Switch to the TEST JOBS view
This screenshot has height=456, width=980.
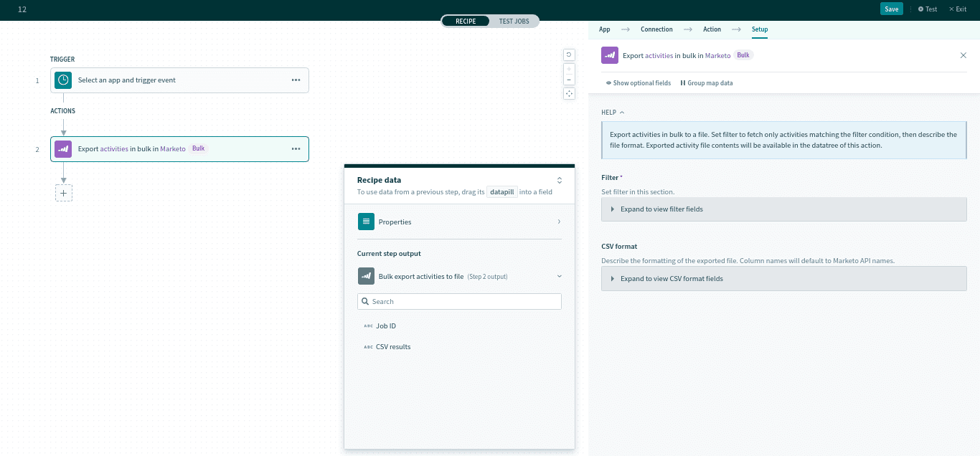point(514,22)
